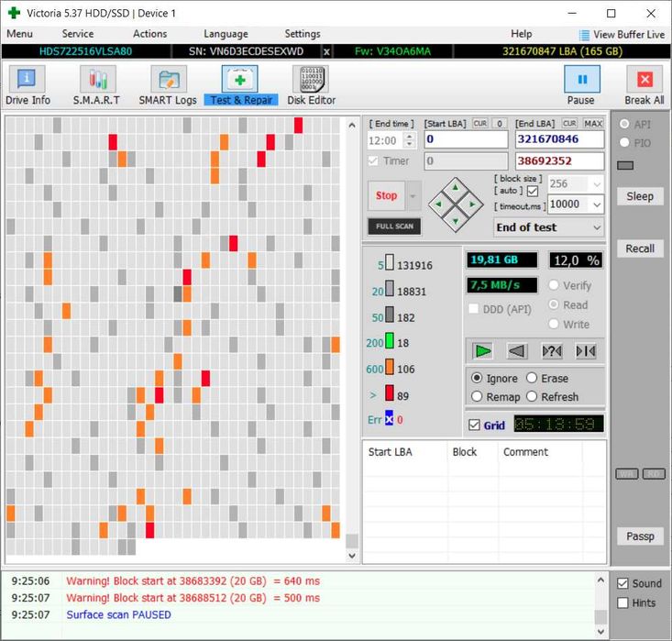Open the timeout 10000 dropdown
Screen dimensions: 672x641
597,204
